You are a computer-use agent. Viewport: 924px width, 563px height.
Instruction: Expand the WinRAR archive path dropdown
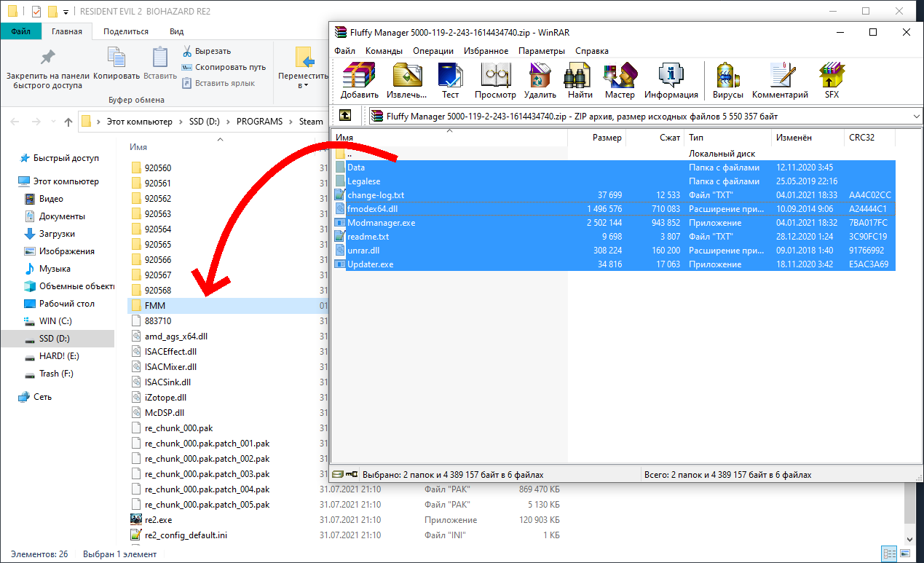point(916,116)
